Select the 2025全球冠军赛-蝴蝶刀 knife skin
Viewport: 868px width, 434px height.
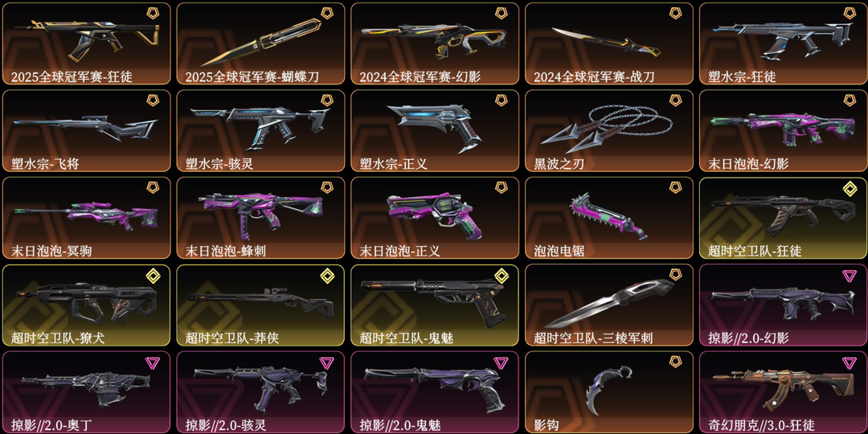(x=260, y=43)
